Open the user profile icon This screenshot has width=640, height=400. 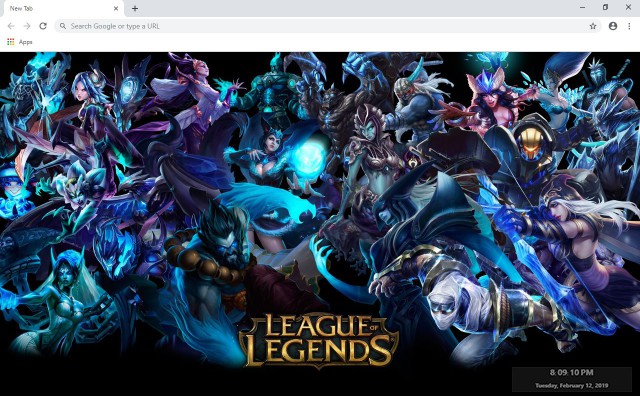point(613,26)
